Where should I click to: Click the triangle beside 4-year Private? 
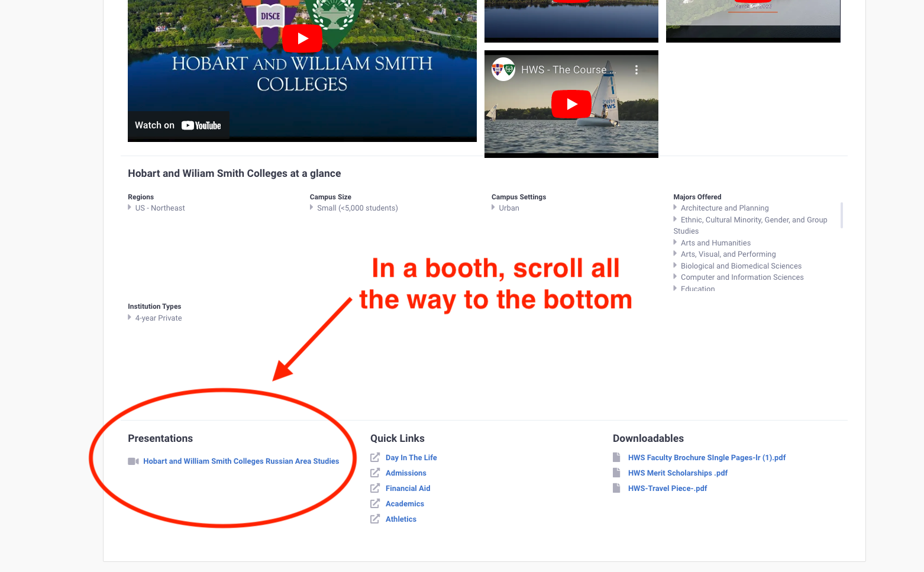coord(130,318)
